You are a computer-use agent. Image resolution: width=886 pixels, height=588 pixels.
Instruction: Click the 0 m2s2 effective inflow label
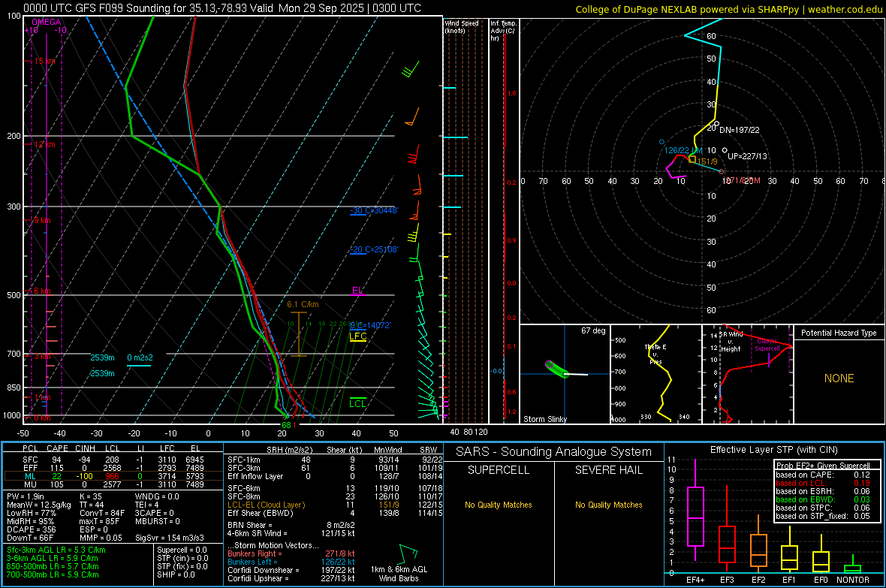pos(140,358)
